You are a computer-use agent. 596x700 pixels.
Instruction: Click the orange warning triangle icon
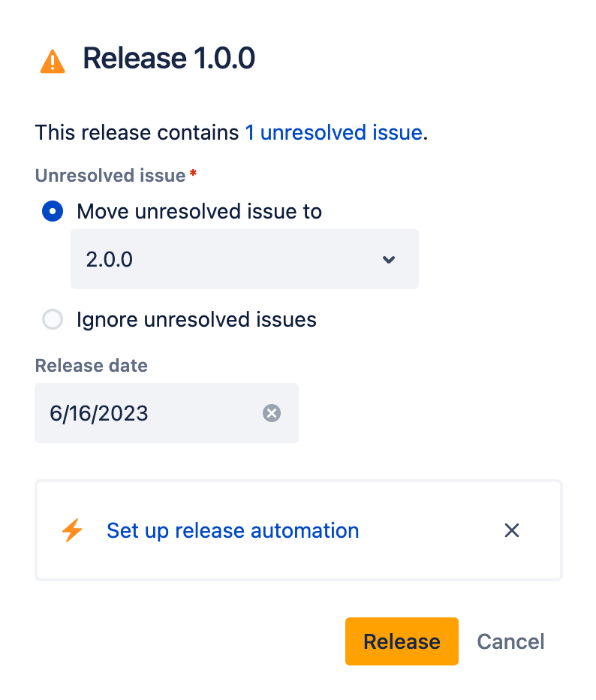(x=52, y=60)
